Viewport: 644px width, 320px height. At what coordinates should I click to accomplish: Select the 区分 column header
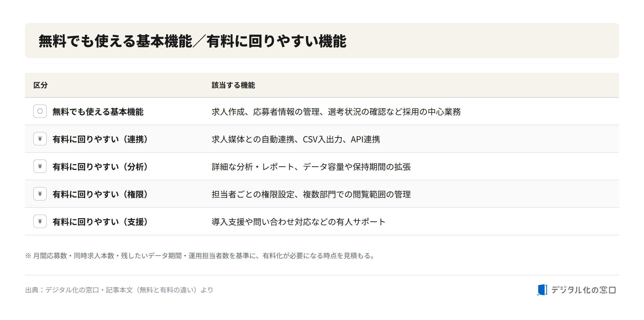pos(41,85)
